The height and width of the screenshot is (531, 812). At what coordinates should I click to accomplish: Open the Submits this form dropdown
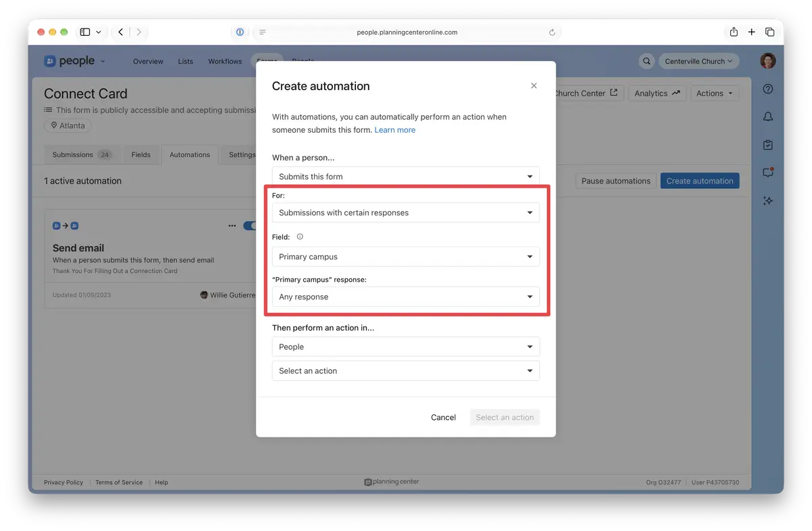406,176
